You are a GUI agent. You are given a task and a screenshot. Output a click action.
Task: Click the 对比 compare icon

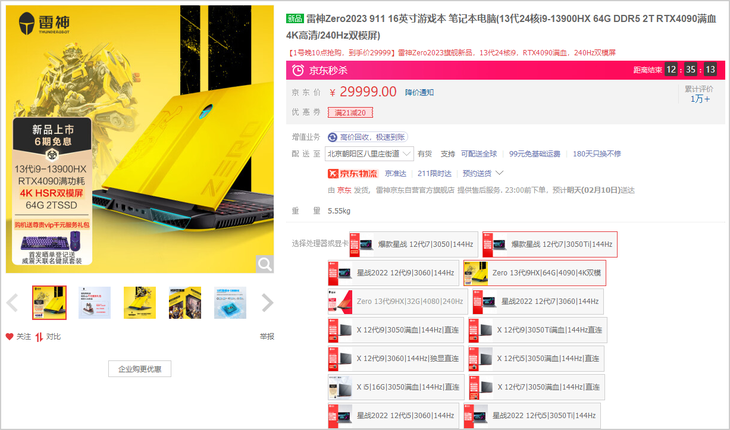39,336
